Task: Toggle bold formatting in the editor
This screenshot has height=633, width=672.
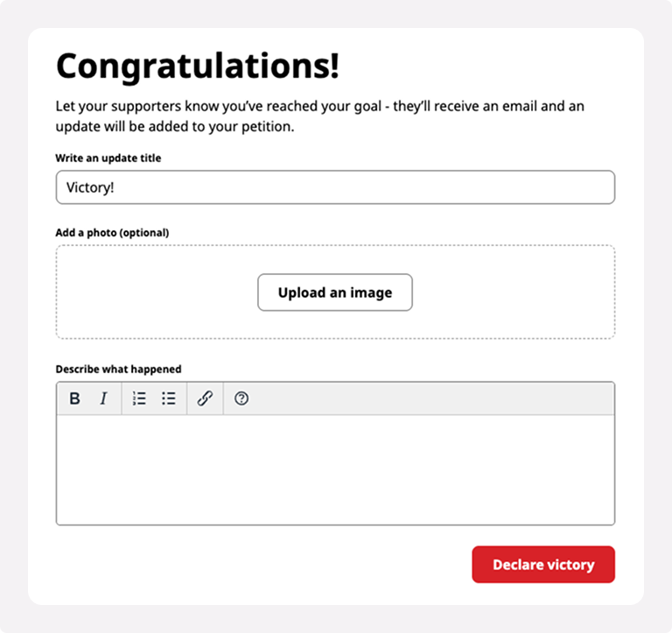Action: [x=74, y=398]
